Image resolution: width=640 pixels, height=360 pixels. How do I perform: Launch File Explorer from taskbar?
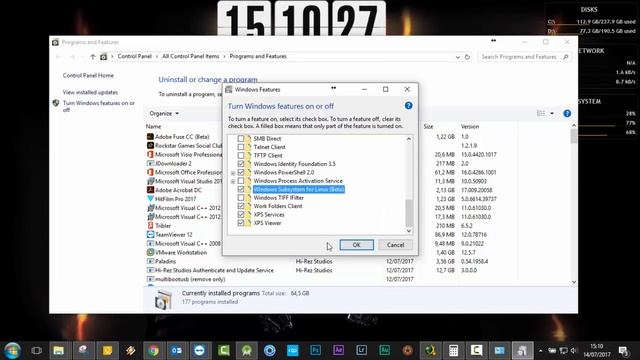(x=58, y=350)
